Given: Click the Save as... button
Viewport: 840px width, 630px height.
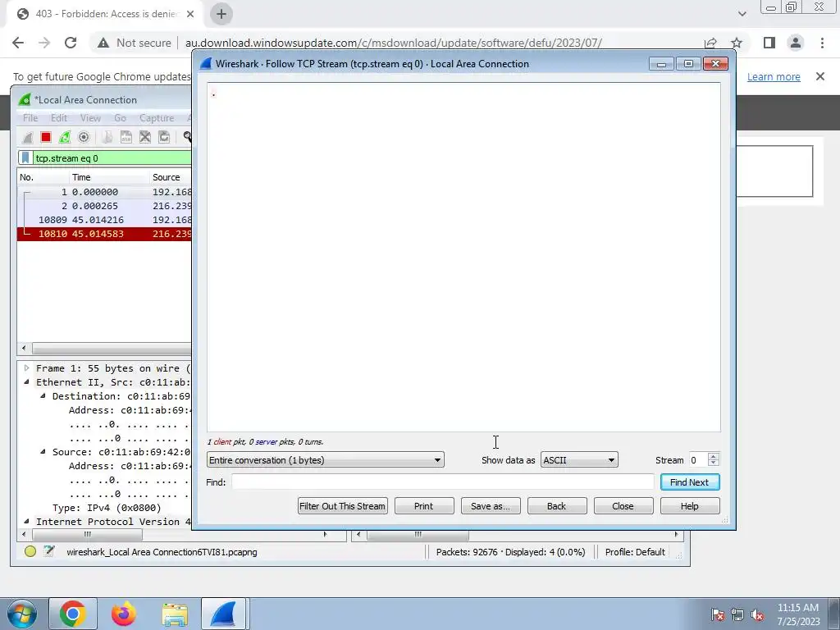Looking at the screenshot, I should [x=491, y=505].
